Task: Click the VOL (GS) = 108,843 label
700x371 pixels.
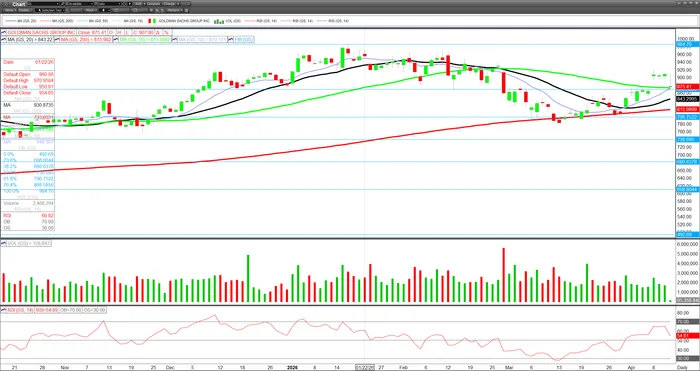Action: point(29,243)
